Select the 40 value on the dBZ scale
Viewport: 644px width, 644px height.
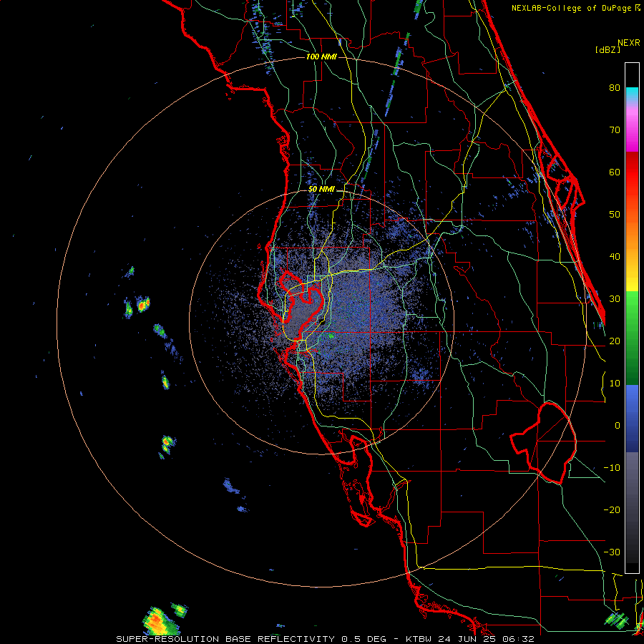tap(615, 257)
